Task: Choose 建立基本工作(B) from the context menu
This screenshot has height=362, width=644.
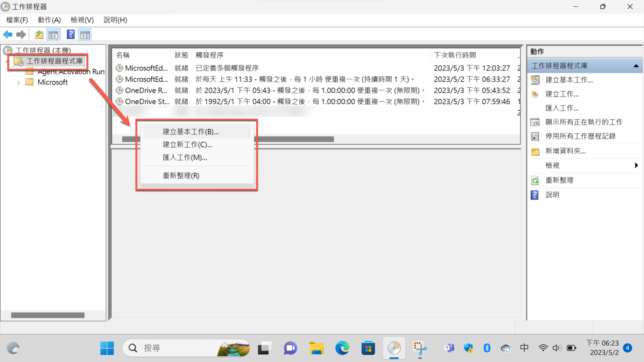Action: coord(191,132)
